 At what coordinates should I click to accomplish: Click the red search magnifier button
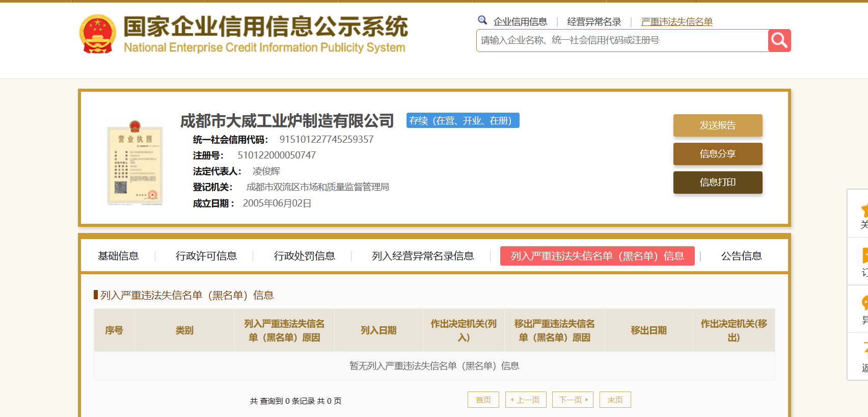coord(779,40)
